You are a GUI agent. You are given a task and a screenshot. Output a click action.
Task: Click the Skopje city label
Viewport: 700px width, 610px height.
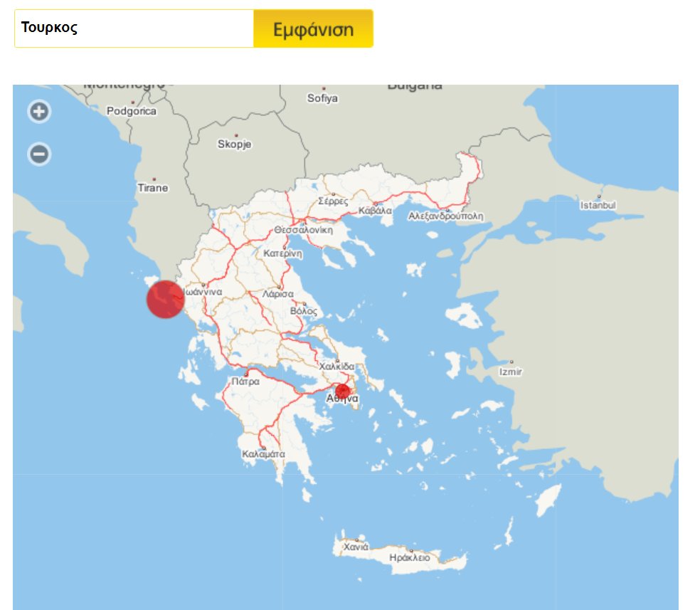click(234, 144)
